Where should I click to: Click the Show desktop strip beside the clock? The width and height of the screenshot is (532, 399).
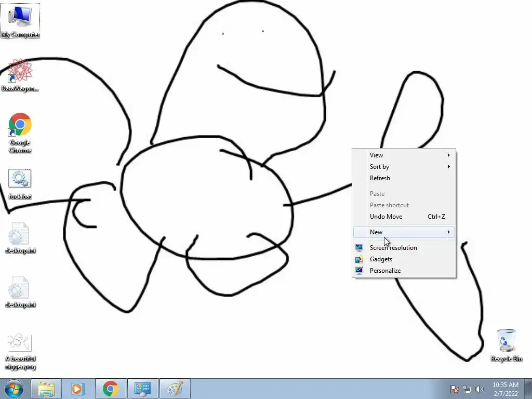(528, 389)
